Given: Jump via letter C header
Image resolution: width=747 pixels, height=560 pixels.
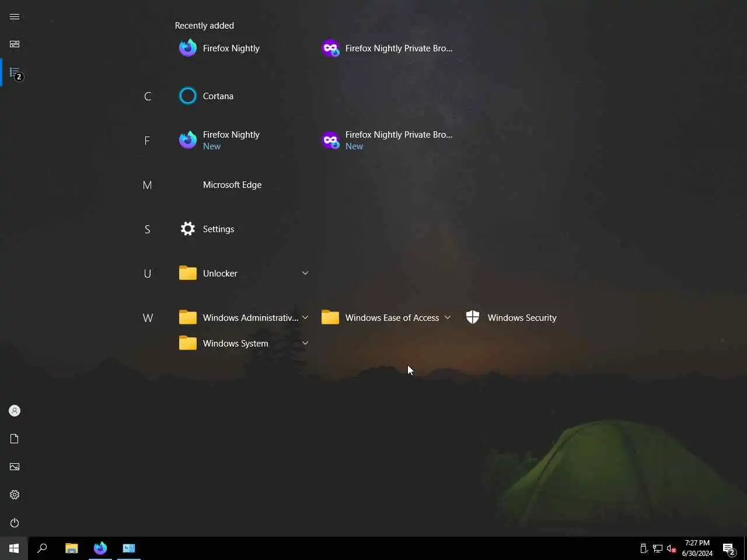Looking at the screenshot, I should pos(148,96).
